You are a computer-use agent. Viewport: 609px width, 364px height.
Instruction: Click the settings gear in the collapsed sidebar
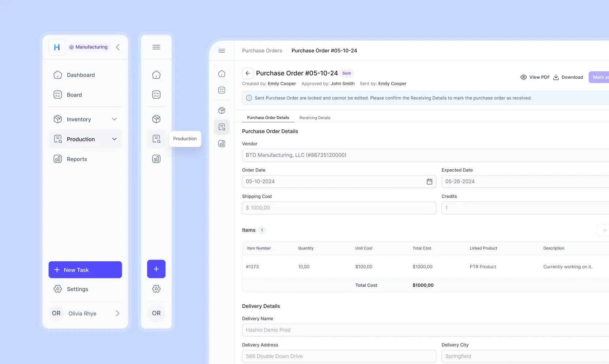click(156, 289)
